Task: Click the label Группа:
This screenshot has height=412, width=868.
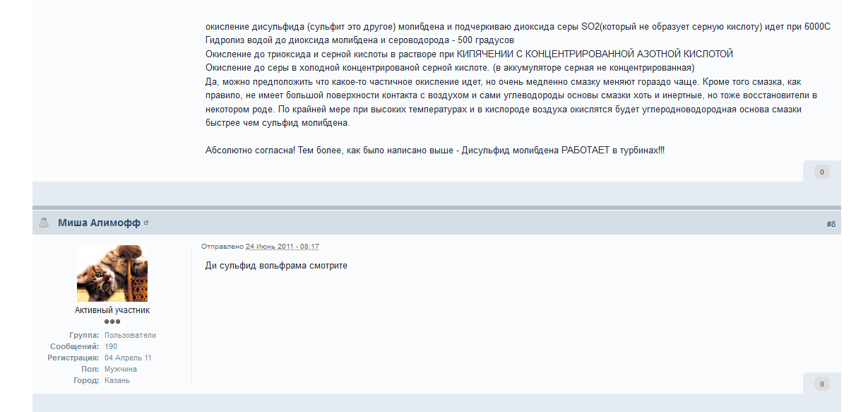Action: click(x=83, y=335)
